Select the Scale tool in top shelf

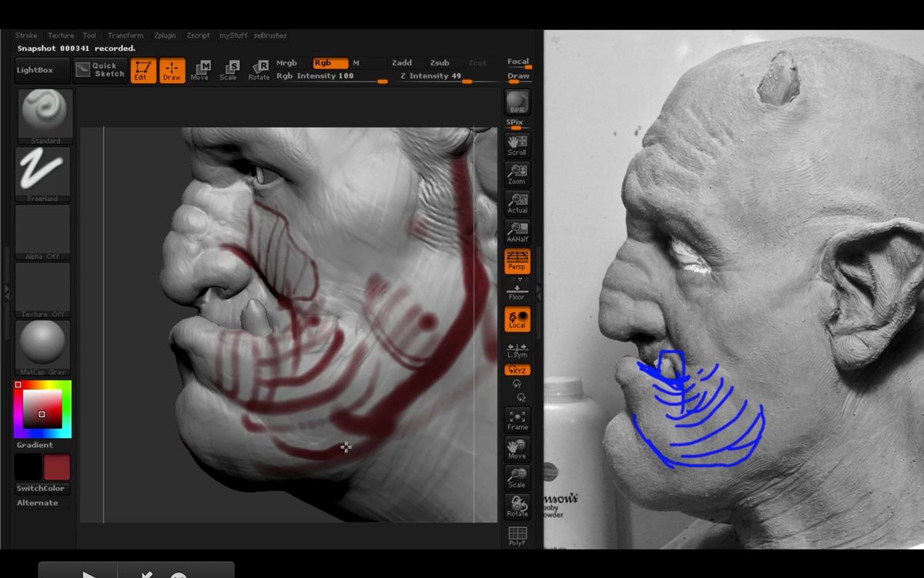(229, 70)
